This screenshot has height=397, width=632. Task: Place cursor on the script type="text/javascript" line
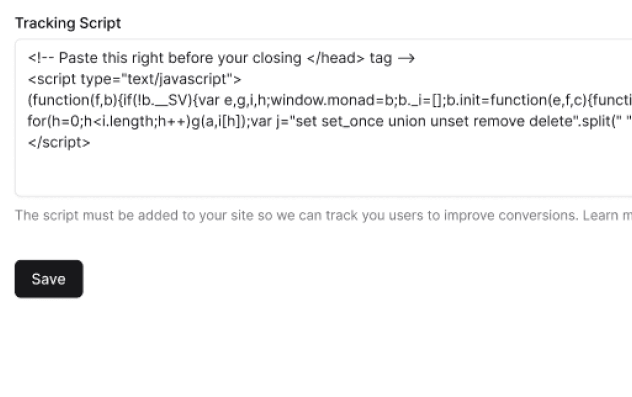[x=134, y=79]
